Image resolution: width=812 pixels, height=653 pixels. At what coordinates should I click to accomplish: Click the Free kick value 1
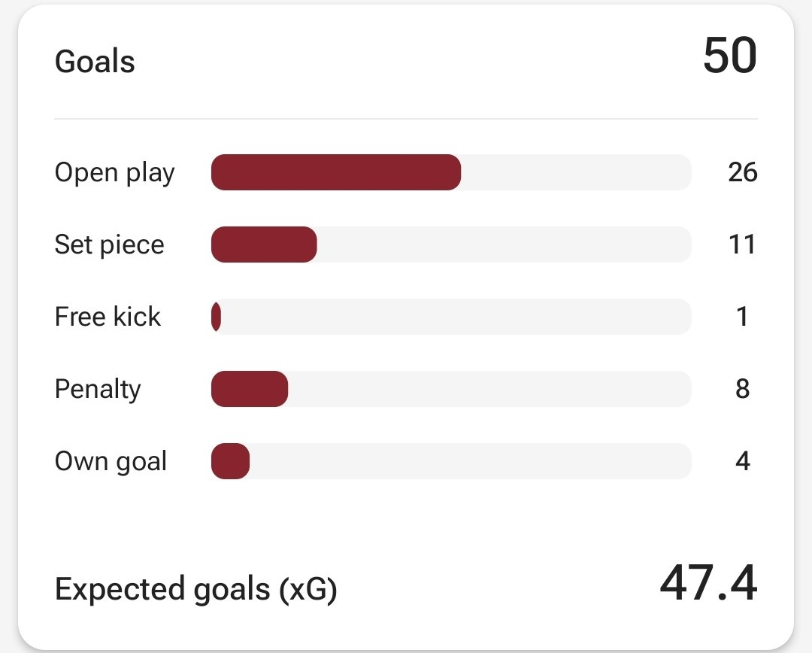point(742,317)
